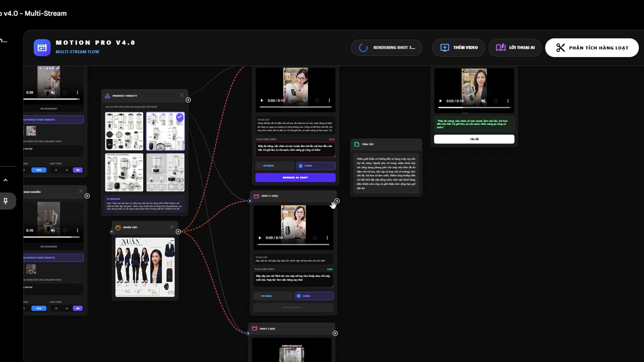Click the Shot 3 output connector port

click(x=335, y=333)
